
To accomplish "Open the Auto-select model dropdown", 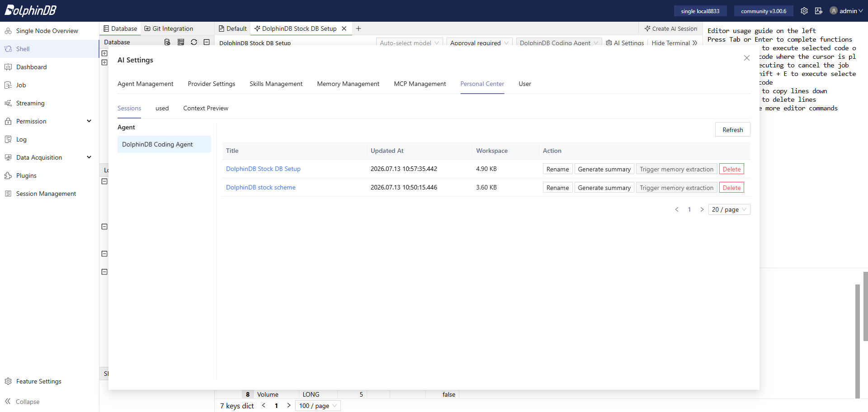I will (410, 43).
